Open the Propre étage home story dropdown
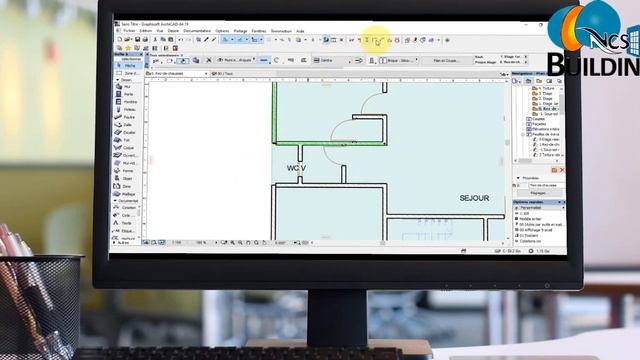This screenshot has width=640, height=360. [513, 62]
